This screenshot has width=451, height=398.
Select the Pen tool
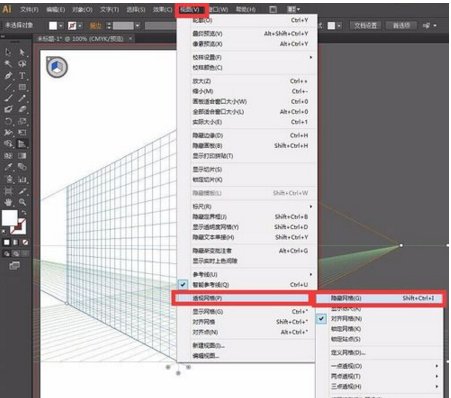tap(8, 76)
